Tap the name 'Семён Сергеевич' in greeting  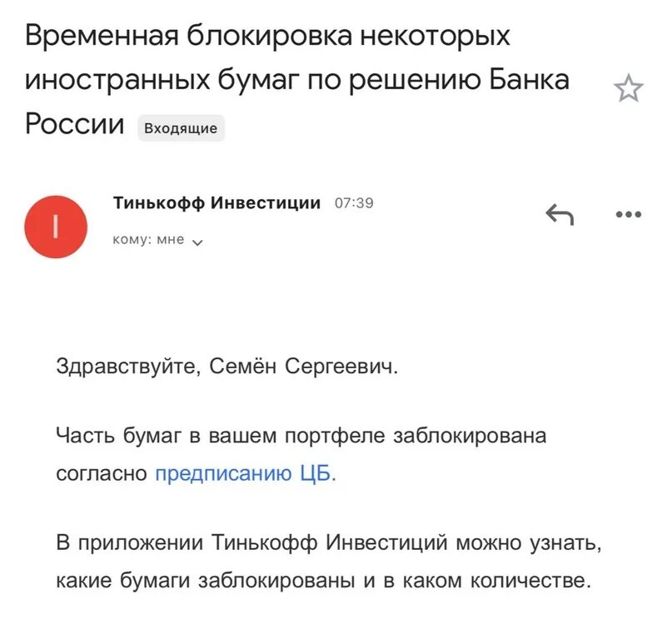coord(303,367)
